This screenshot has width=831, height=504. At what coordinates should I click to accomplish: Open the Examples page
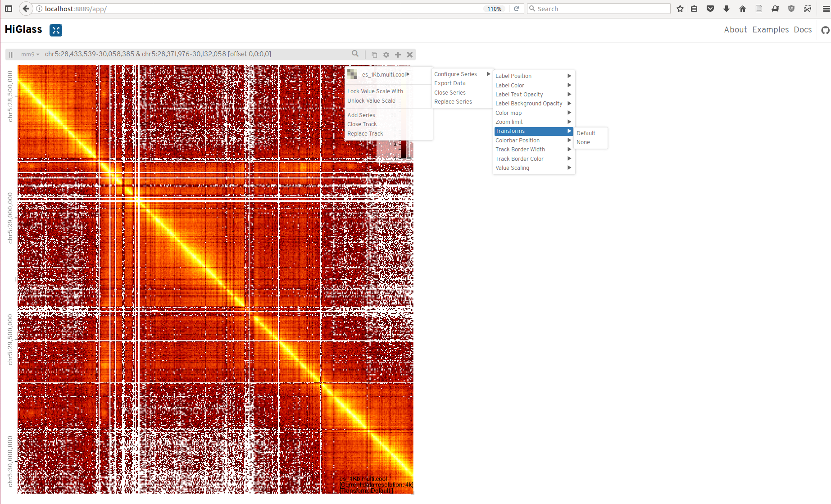(x=770, y=30)
